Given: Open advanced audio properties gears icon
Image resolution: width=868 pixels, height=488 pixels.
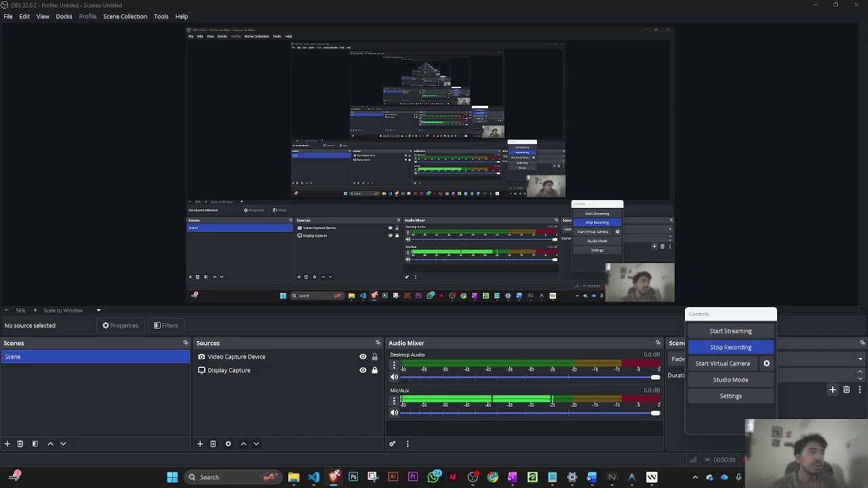Looking at the screenshot, I should [392, 444].
